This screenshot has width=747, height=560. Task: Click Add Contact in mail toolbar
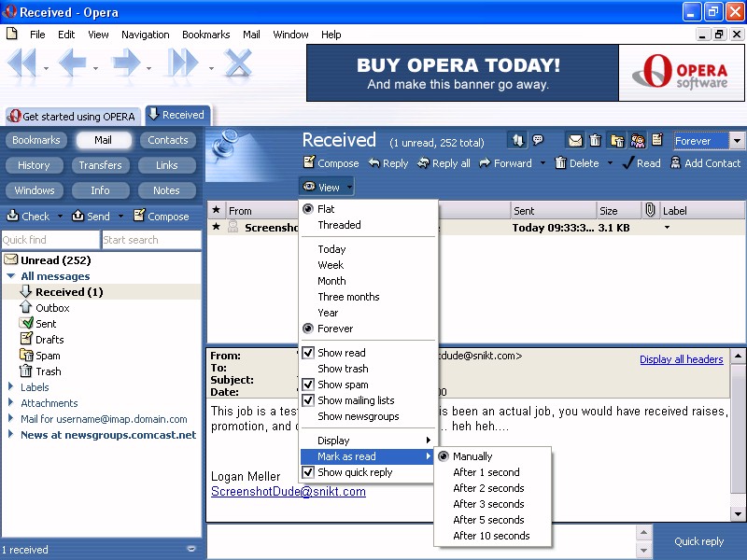(706, 163)
